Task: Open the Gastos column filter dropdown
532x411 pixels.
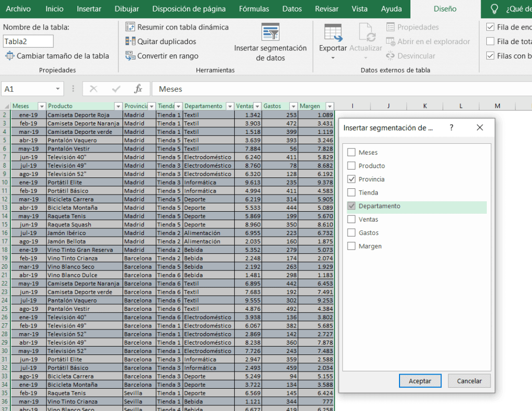Action: point(294,106)
